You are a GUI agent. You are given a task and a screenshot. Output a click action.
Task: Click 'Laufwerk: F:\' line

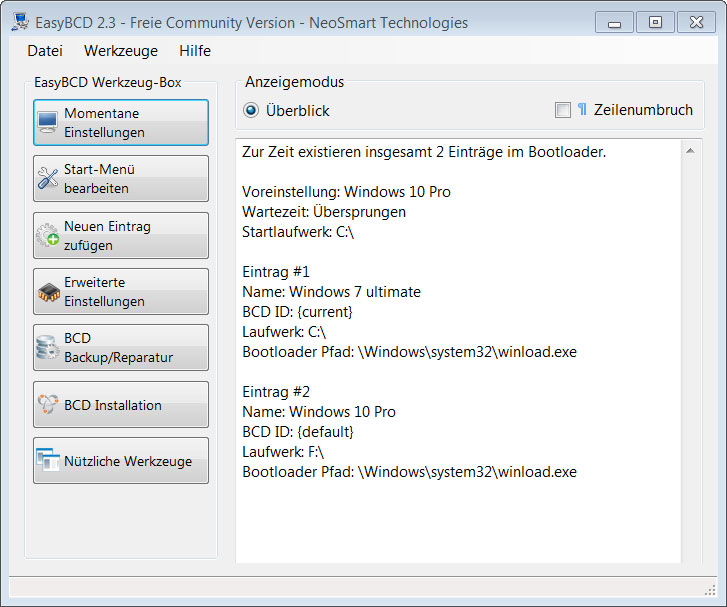click(283, 452)
